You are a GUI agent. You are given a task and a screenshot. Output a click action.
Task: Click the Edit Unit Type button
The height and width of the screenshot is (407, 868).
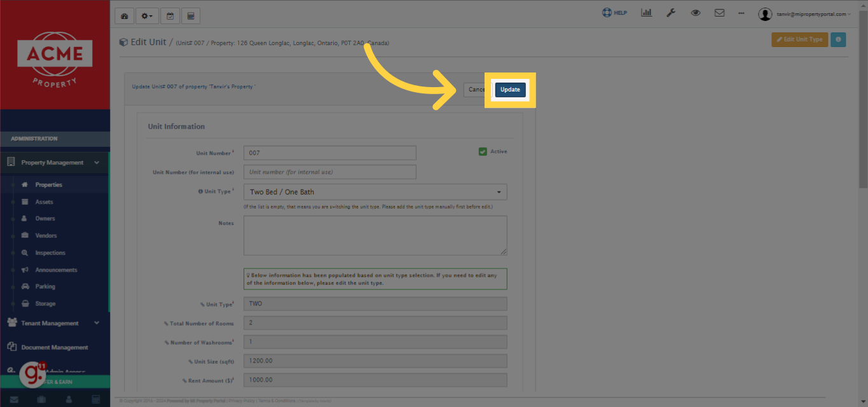tap(799, 39)
